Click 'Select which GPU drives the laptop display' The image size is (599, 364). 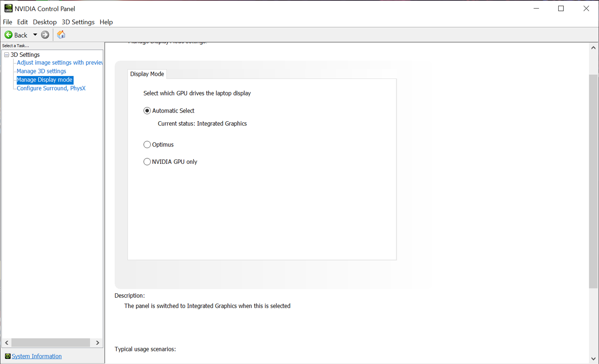tap(197, 93)
